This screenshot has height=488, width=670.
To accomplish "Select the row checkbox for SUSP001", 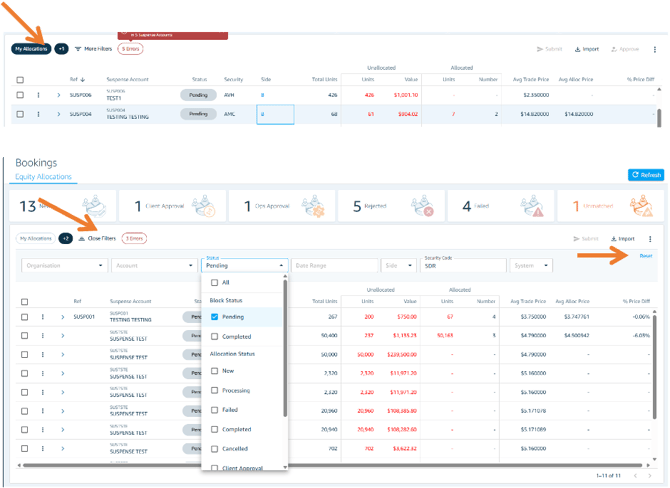I will [x=22, y=317].
